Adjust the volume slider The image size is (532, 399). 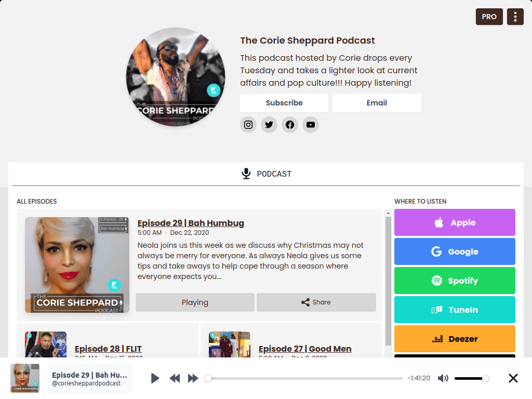471,378
